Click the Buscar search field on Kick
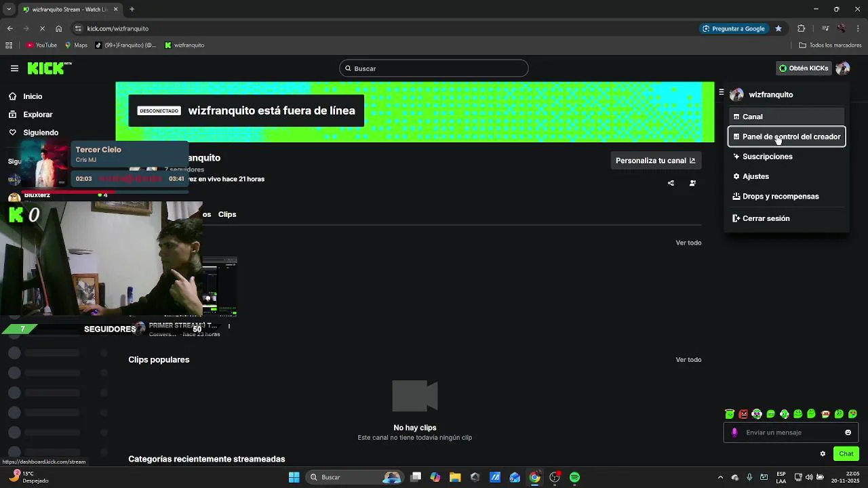This screenshot has height=488, width=868. 434,68
